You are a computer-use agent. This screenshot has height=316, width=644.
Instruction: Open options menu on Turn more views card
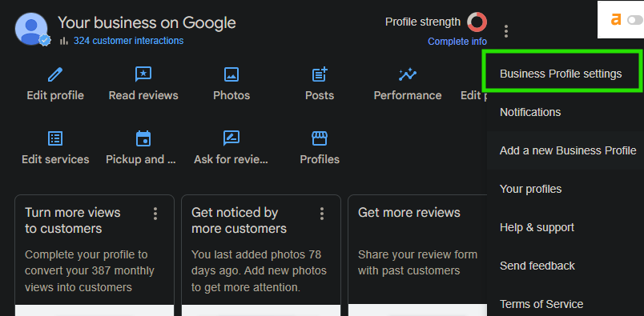pos(155,214)
